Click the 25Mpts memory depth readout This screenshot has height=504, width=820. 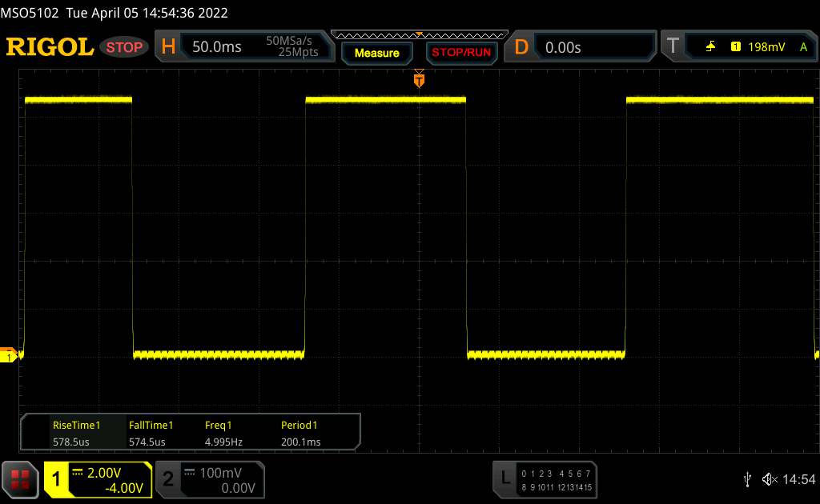click(x=298, y=52)
